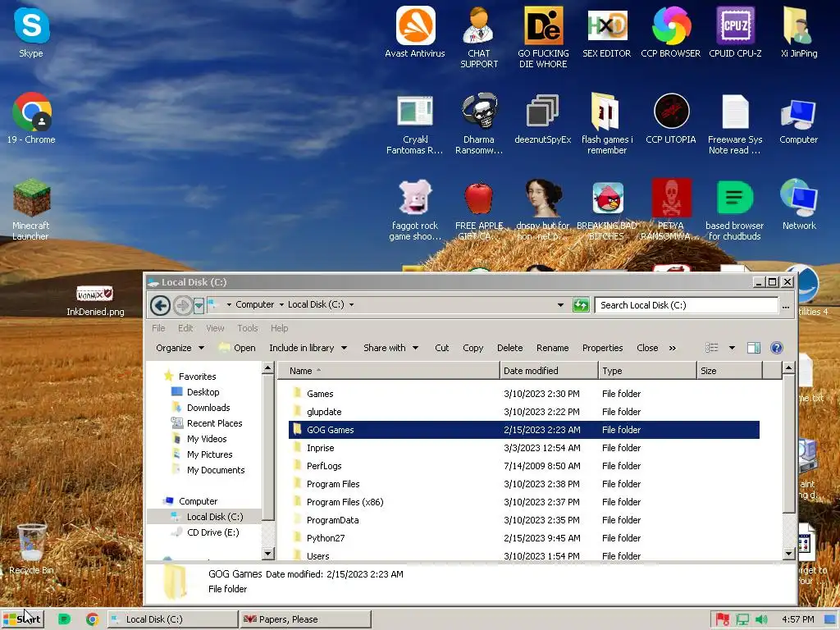Viewport: 840px width, 630px height.
Task: Open the recent pages dropdown beside Forward
Action: pyautogui.click(x=199, y=305)
